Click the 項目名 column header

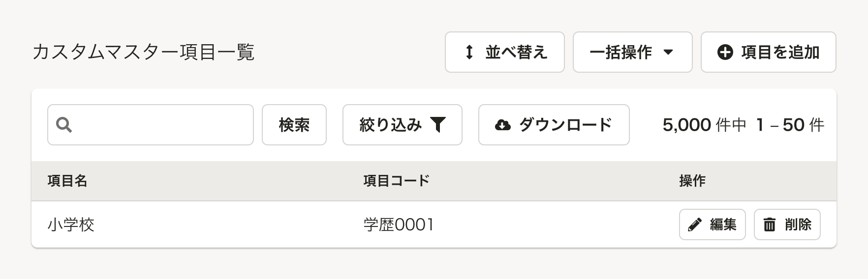67,181
